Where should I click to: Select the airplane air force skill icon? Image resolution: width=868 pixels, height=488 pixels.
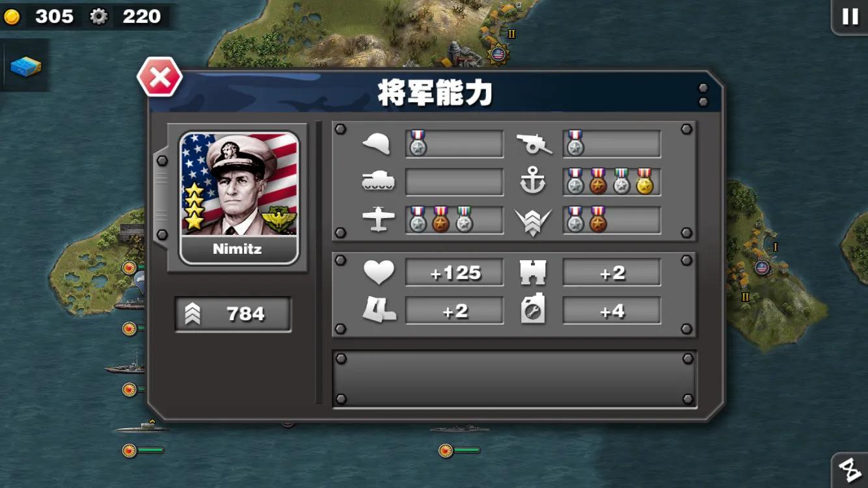(x=378, y=220)
